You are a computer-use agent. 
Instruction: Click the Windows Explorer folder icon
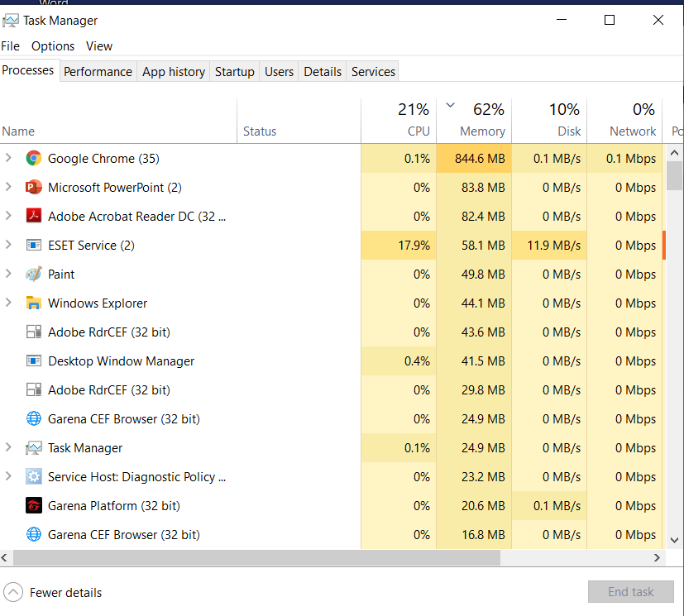click(x=34, y=303)
